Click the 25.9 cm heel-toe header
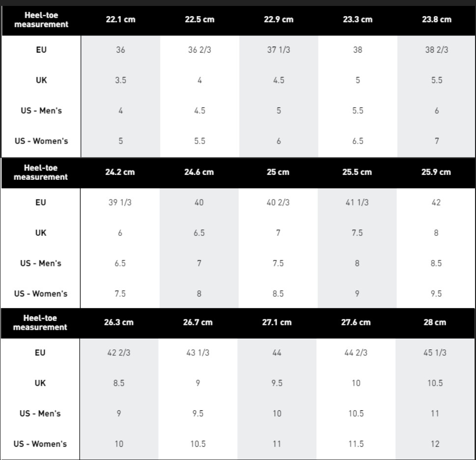The width and height of the screenshot is (476, 460). pos(436,172)
